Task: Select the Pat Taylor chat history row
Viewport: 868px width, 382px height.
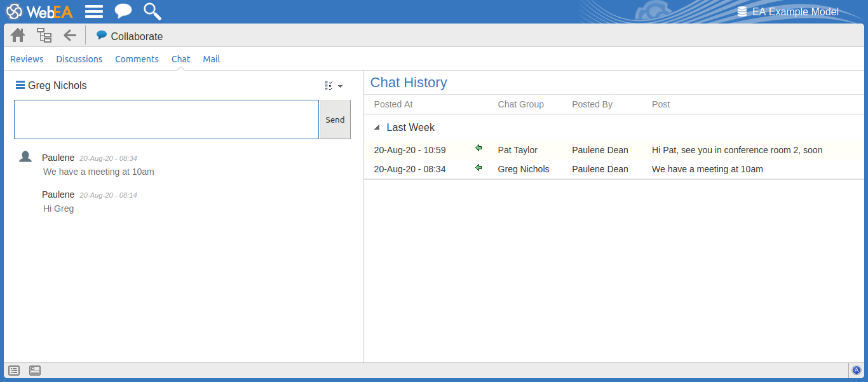Action: [x=597, y=150]
